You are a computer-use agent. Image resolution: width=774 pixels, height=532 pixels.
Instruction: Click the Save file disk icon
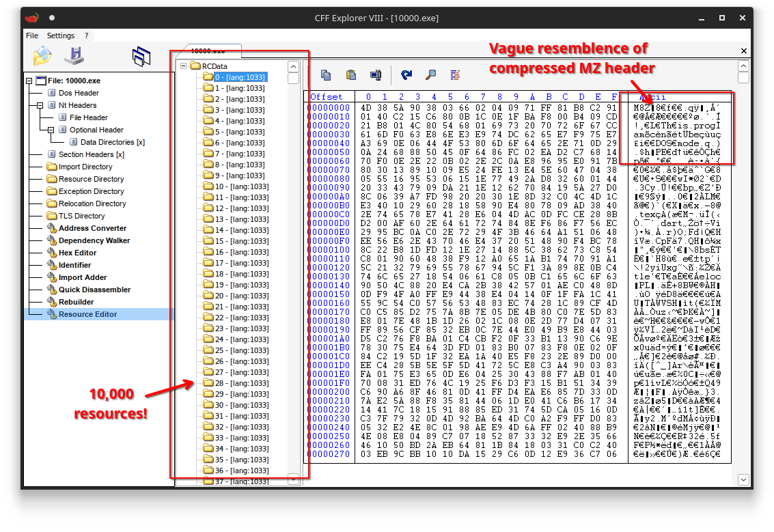click(x=73, y=56)
